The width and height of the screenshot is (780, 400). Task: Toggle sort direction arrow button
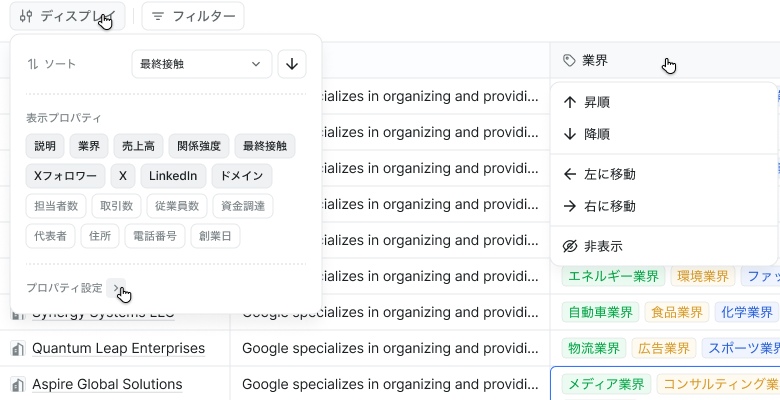click(x=292, y=64)
